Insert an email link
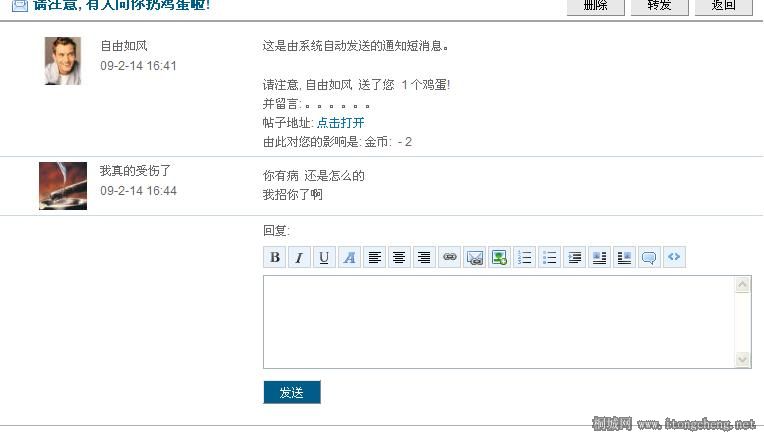This screenshot has height=439, width=764. coord(474,258)
